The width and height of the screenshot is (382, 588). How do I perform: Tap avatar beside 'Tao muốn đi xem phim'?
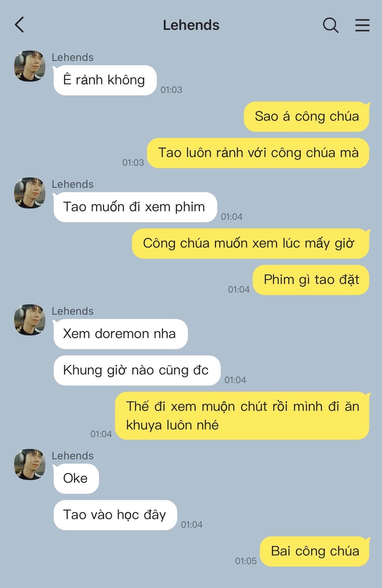[30, 193]
